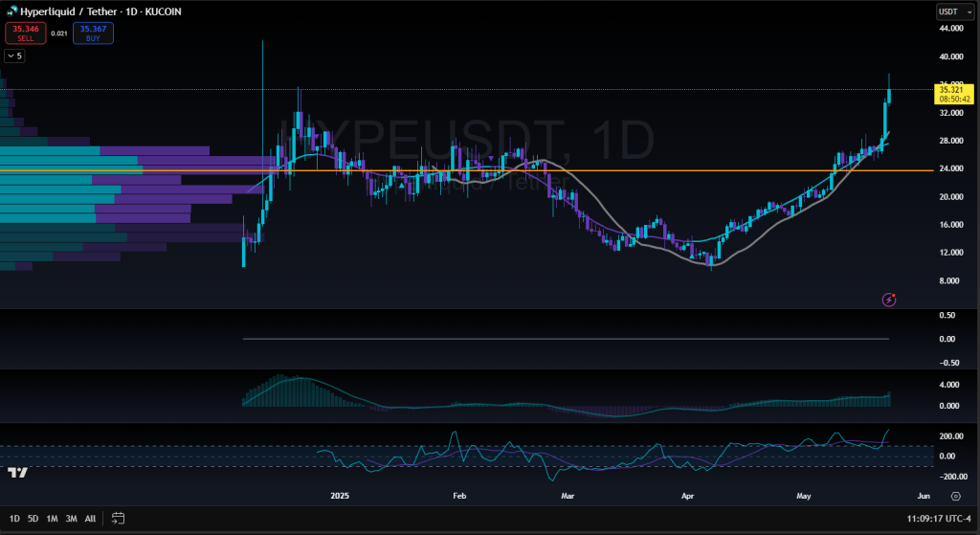Click the 8.000 price axis label

[x=949, y=280]
